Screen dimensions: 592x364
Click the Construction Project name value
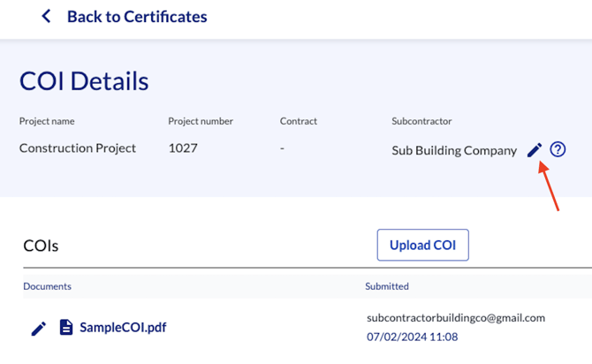pos(78,148)
